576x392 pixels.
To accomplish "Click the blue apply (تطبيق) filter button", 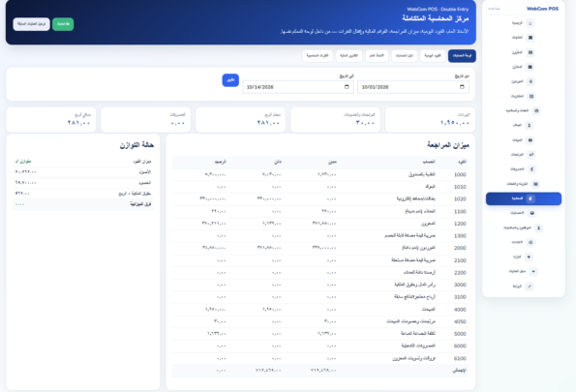I will (x=230, y=80).
